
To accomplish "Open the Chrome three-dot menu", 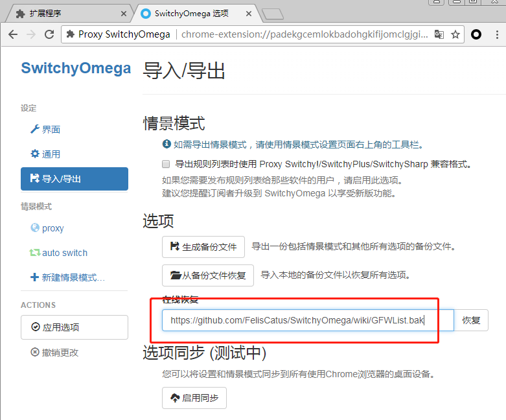I will pos(497,34).
